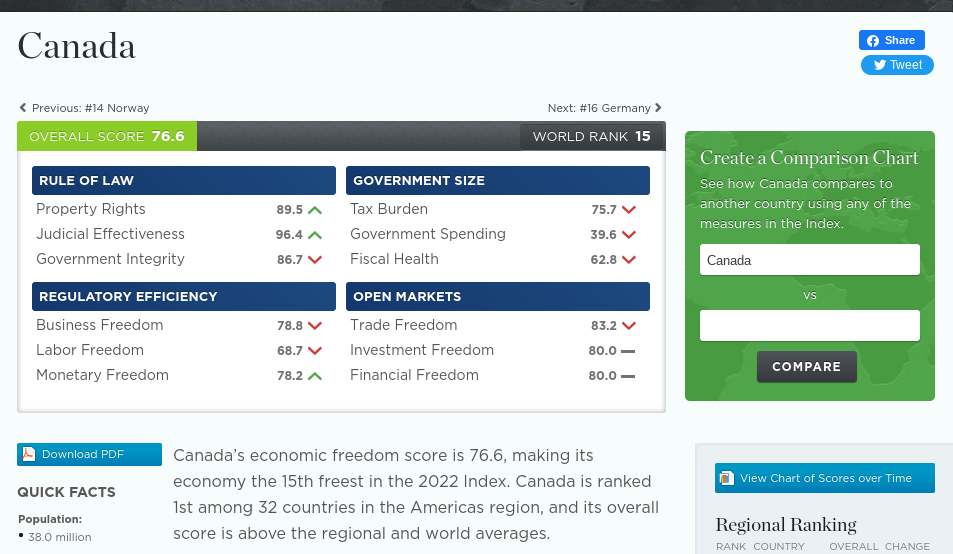
Task: Click red down arrow for Tax Burden
Action: point(629,210)
